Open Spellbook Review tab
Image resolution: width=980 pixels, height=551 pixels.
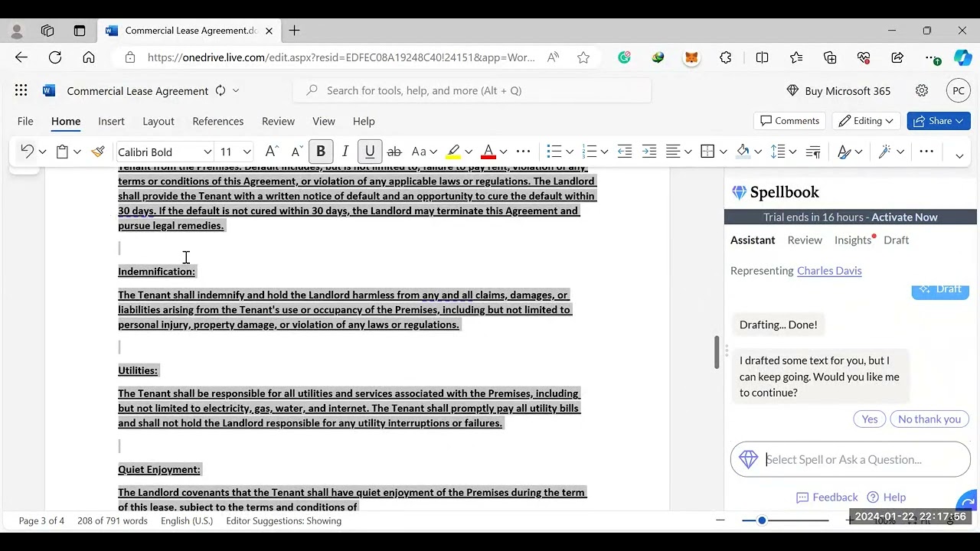tap(805, 240)
